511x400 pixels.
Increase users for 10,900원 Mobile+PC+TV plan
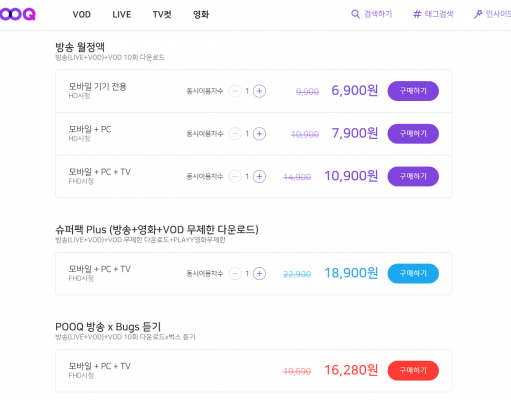[259, 176]
